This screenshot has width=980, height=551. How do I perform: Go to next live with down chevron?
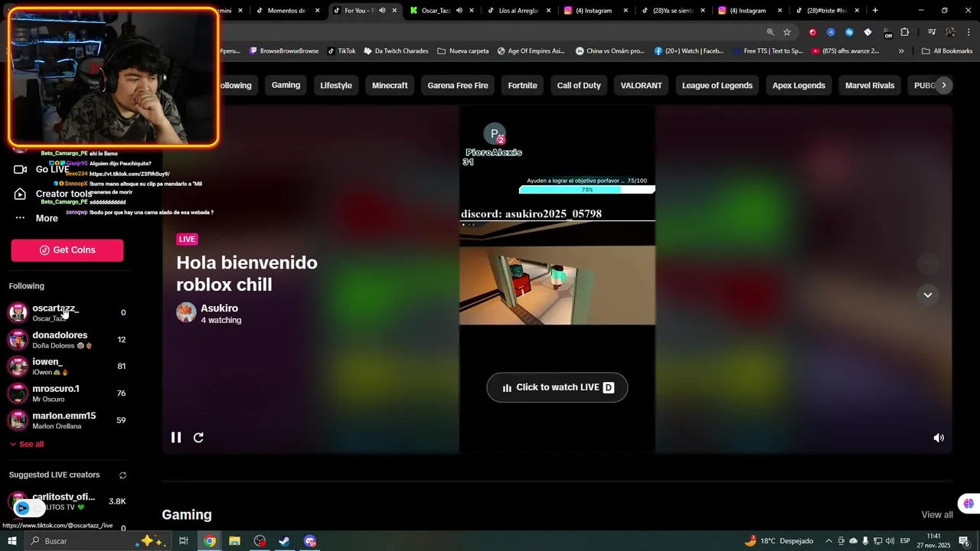(928, 295)
